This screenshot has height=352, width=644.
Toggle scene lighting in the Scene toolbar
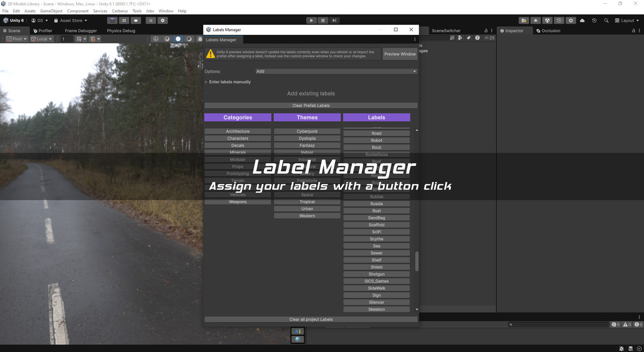pyautogui.click(x=178, y=39)
